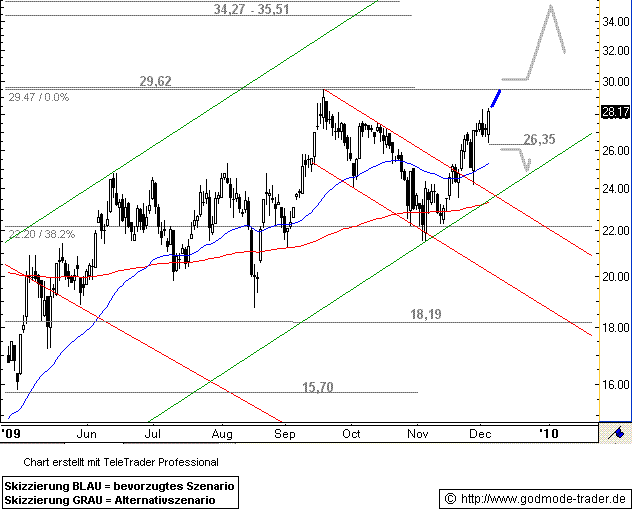The height and width of the screenshot is (522, 634).
Task: Click the blue projected breakout line segment
Action: 495,98
